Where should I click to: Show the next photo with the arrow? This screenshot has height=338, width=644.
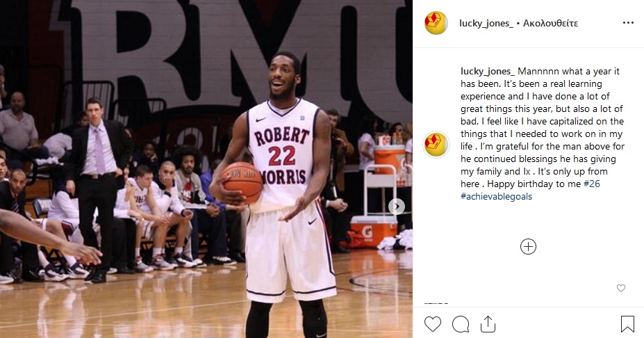pos(397,207)
